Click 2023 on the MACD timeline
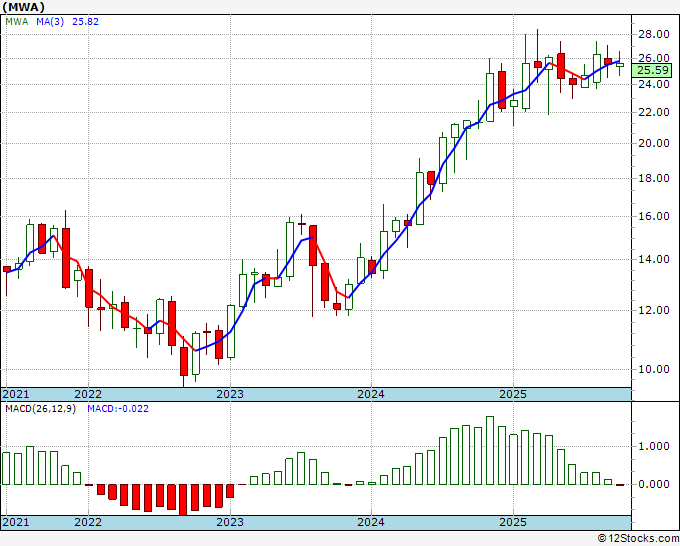Viewport: 680px width, 546px height. [230, 522]
